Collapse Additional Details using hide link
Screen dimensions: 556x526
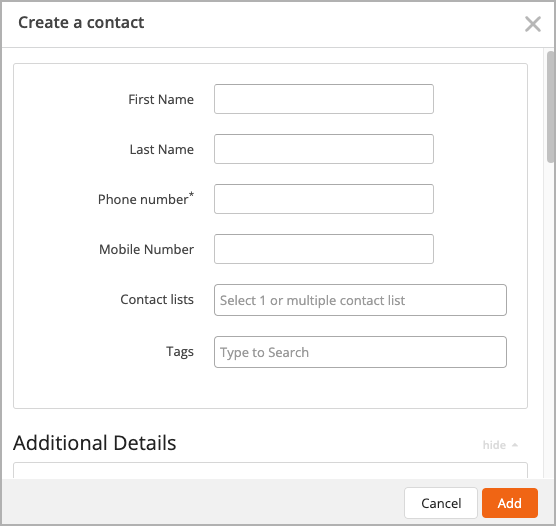click(494, 445)
